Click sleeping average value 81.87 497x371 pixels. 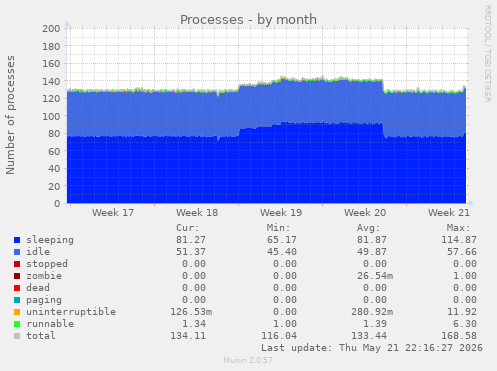coord(372,240)
